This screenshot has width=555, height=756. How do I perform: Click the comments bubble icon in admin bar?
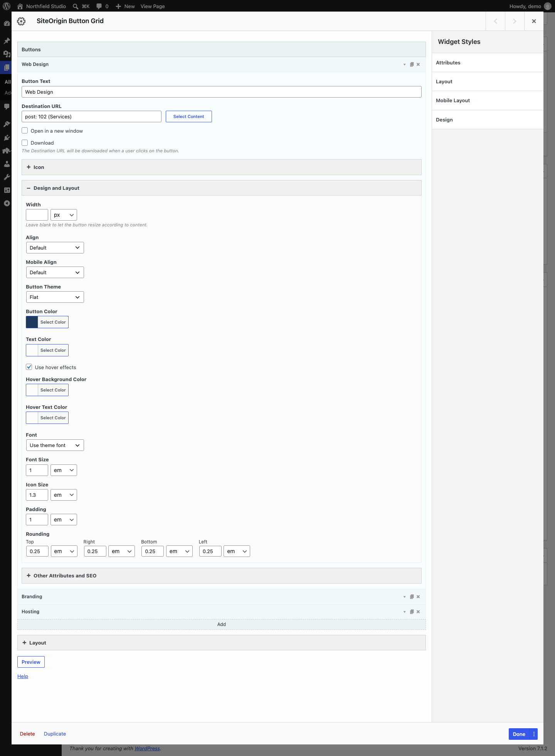click(x=99, y=6)
